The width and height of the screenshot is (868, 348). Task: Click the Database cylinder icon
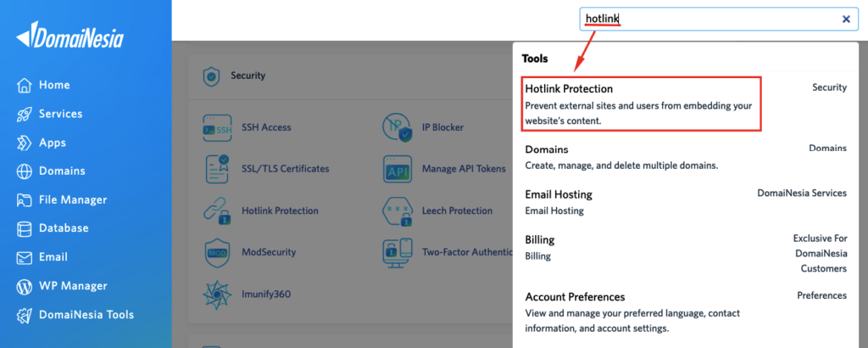(x=25, y=228)
